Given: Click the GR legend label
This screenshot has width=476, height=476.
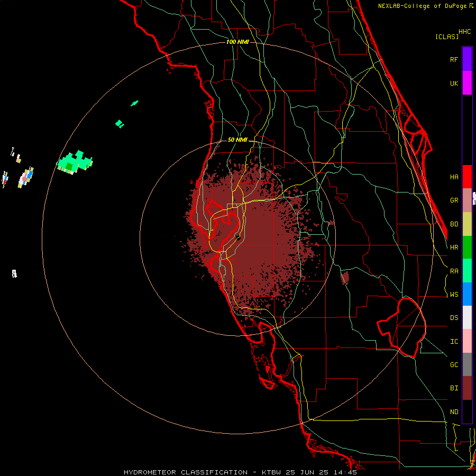Looking at the screenshot, I should [x=454, y=200].
